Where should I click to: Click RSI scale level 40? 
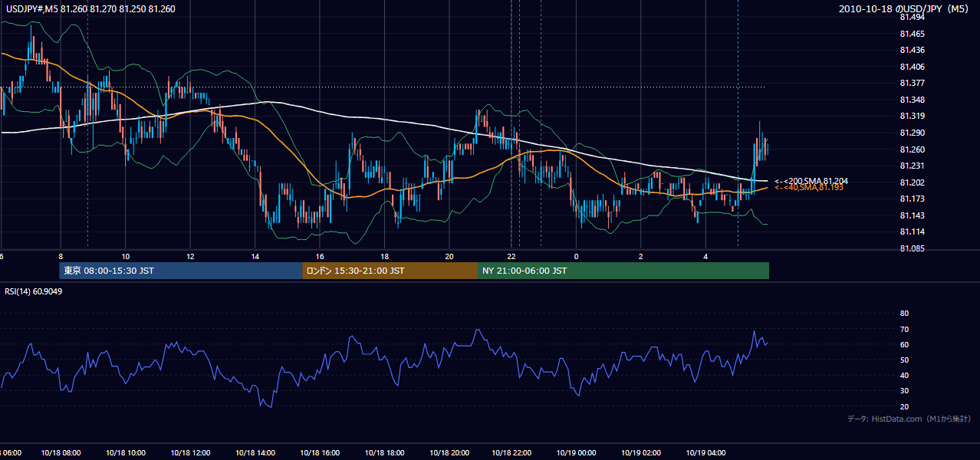(x=904, y=376)
